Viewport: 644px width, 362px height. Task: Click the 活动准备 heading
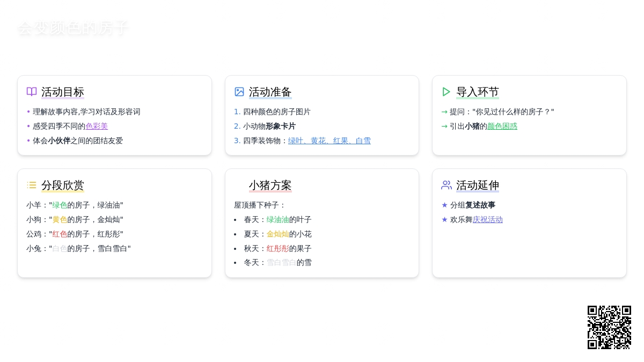click(270, 92)
